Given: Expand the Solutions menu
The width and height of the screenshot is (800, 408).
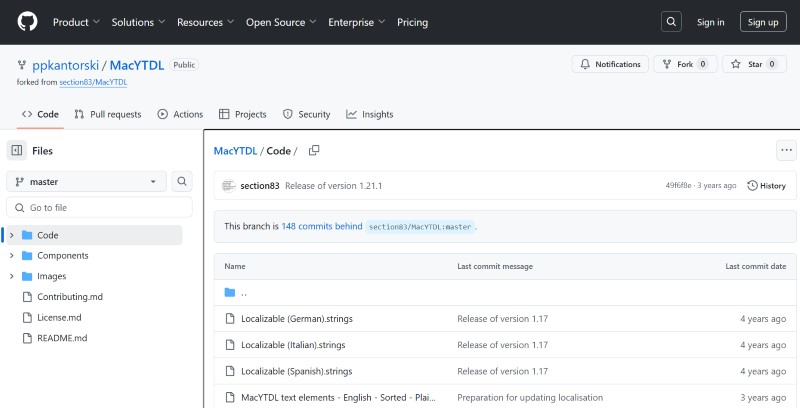Looking at the screenshot, I should [x=138, y=22].
